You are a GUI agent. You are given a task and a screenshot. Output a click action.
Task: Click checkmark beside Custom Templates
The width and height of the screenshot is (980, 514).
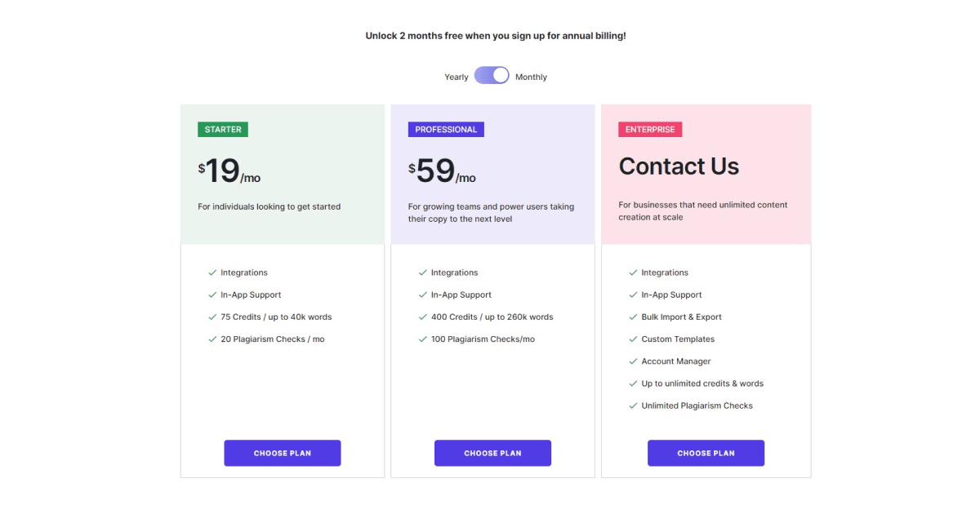coord(633,339)
